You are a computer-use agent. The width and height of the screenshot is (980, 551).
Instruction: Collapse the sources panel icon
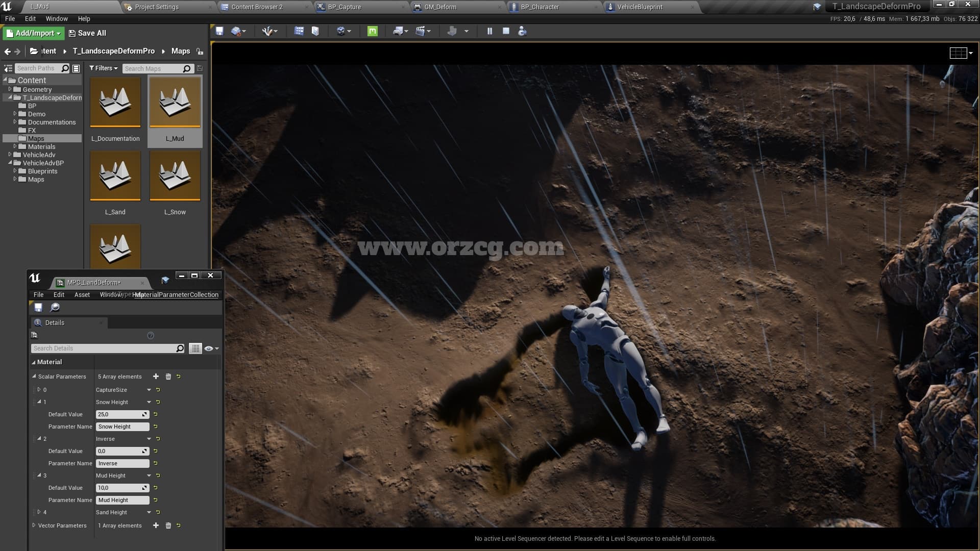[8, 68]
